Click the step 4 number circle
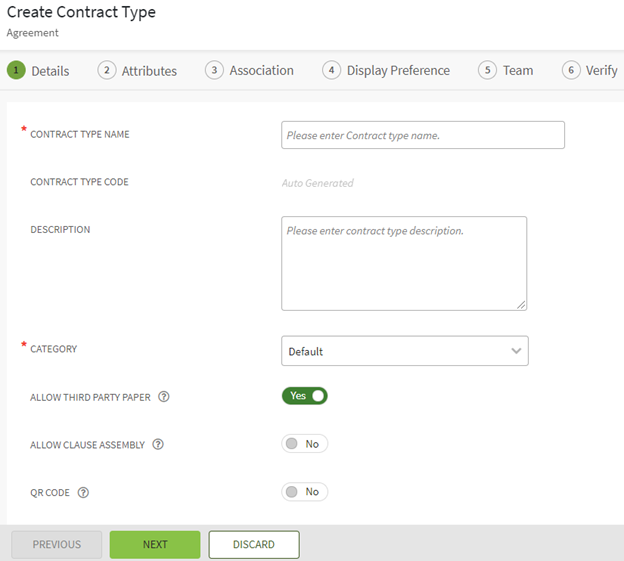 point(331,70)
